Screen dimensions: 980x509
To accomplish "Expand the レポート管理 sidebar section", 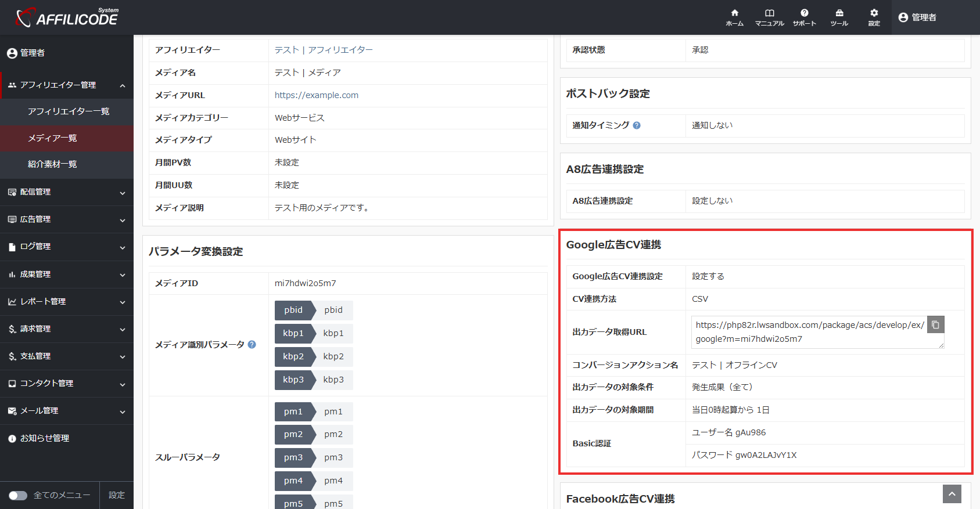I will pyautogui.click(x=67, y=302).
